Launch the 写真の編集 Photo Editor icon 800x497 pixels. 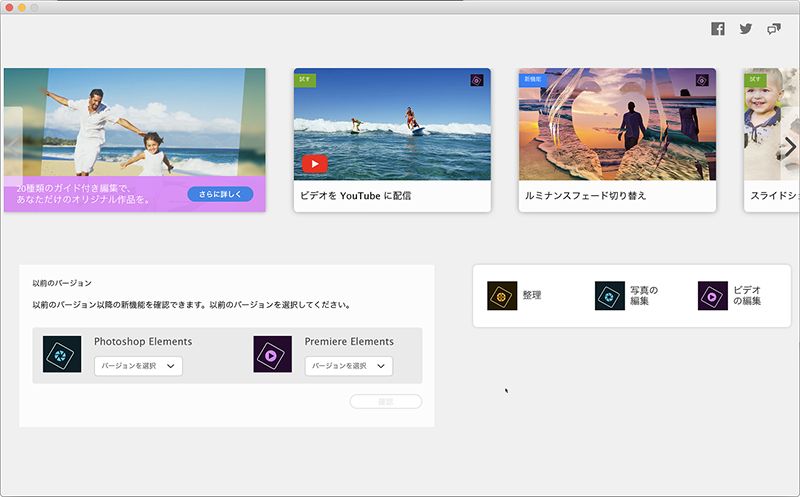coord(610,295)
